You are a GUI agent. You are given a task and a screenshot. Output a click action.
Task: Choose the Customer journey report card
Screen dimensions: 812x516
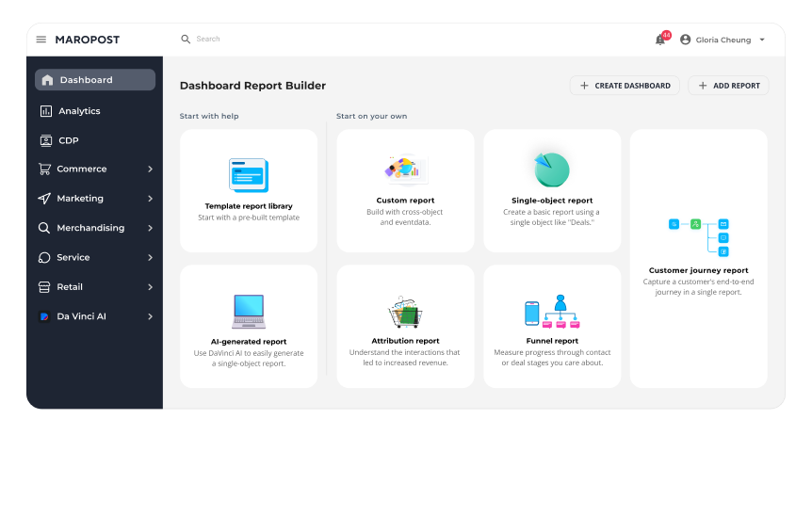coord(698,258)
